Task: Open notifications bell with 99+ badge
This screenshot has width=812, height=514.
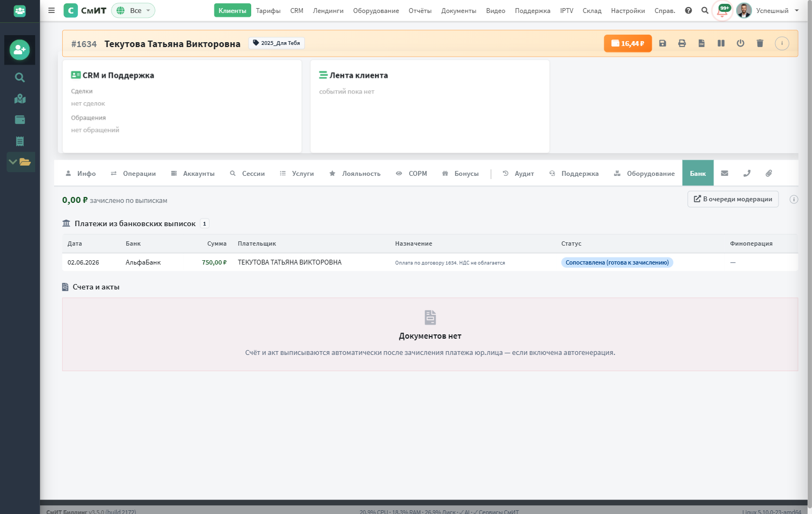Action: tap(723, 11)
